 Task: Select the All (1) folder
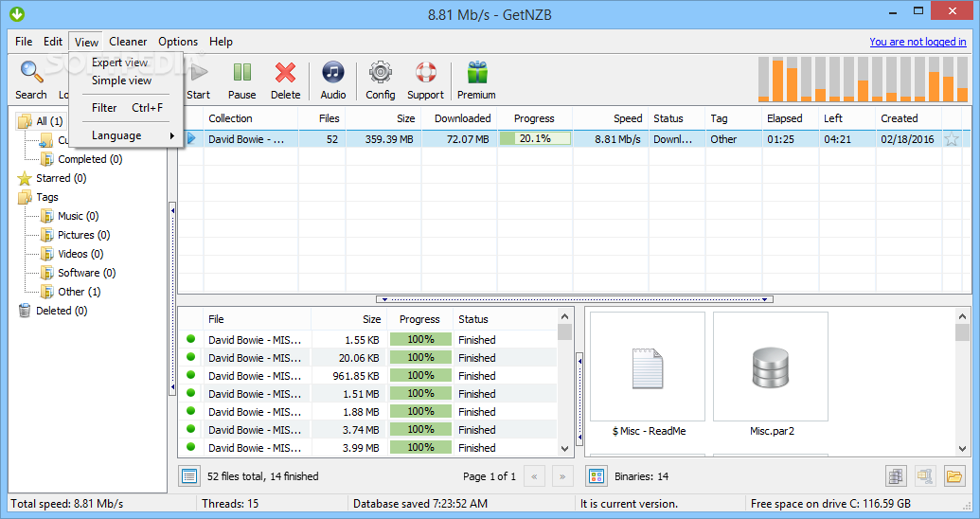coord(42,120)
